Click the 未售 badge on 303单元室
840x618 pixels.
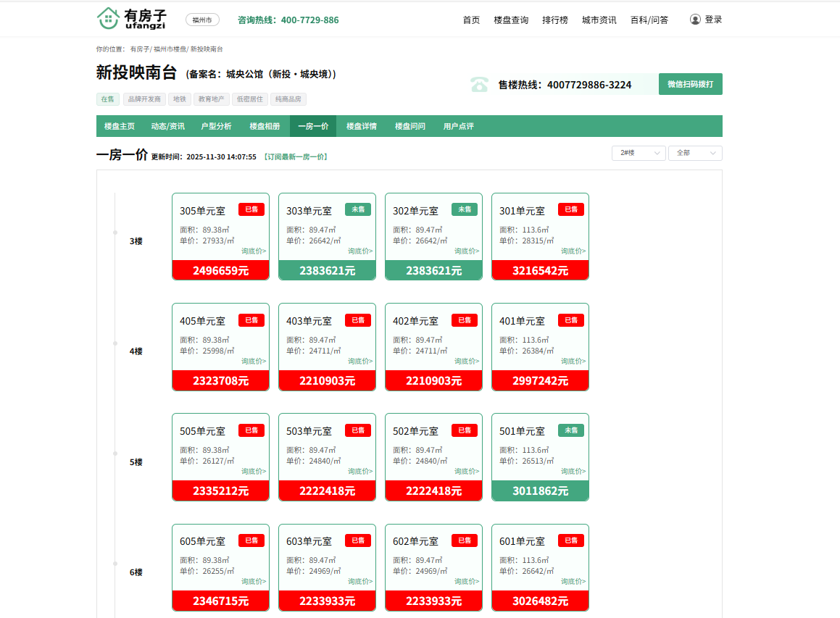coord(358,209)
